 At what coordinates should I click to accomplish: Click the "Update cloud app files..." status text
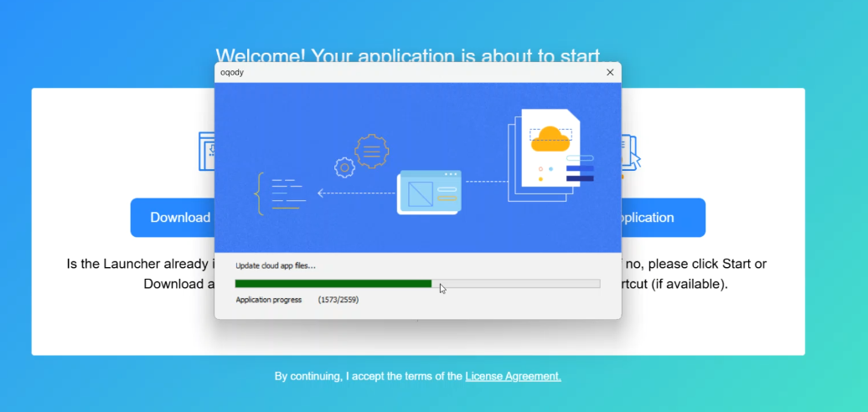(276, 265)
